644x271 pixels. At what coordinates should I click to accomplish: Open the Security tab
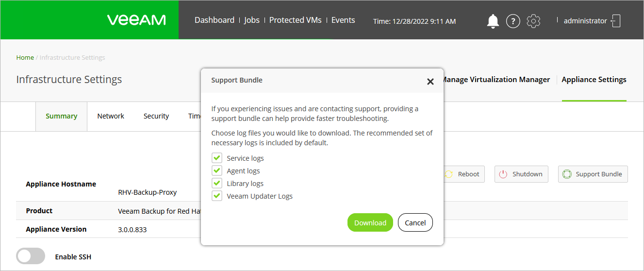coord(156,116)
